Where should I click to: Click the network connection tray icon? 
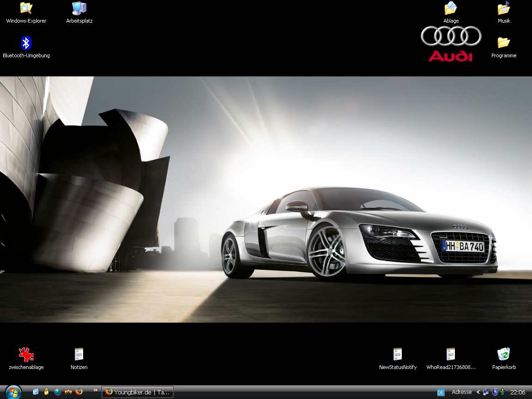pos(486,392)
